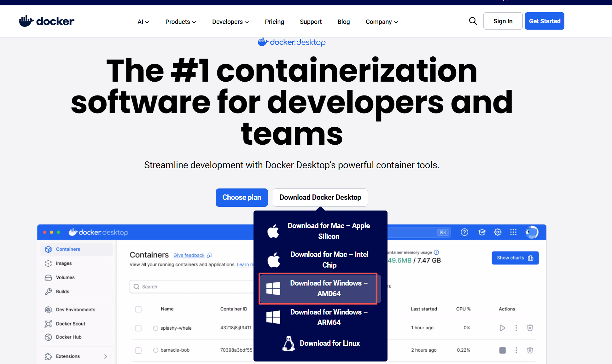
Task: Open the Give feedback link
Action: [192, 255]
